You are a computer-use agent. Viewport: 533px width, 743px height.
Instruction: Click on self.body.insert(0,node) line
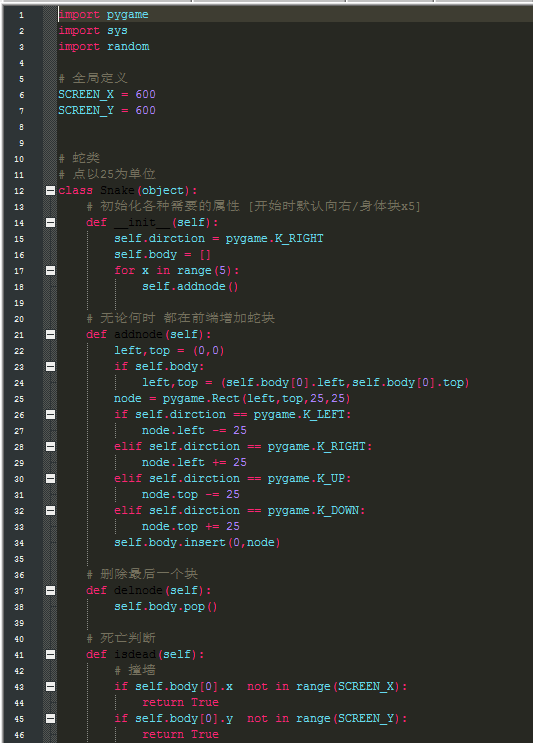[x=197, y=543]
